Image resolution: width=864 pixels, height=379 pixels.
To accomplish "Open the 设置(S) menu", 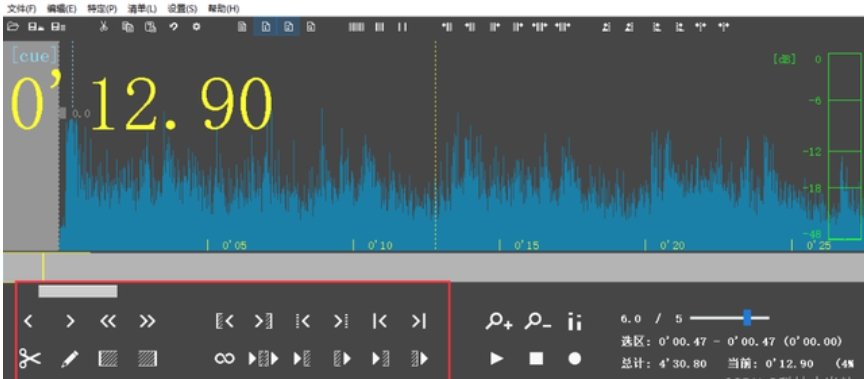I will [182, 9].
